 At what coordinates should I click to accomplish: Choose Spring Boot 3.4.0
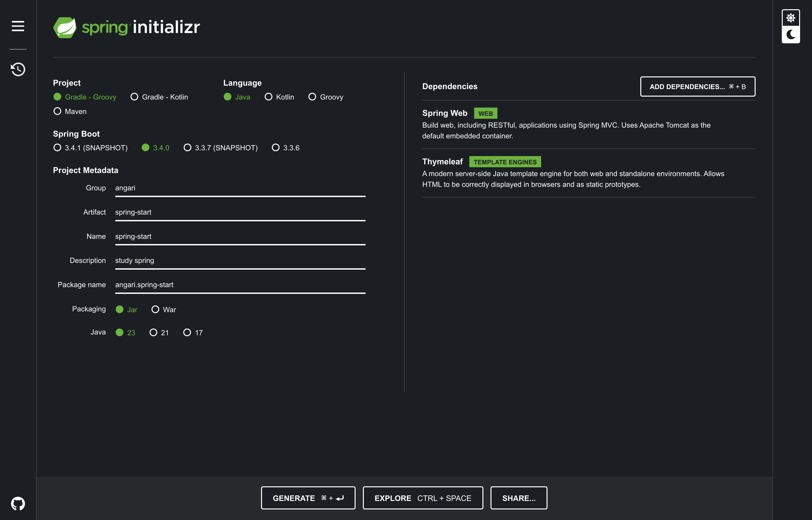[x=155, y=148]
